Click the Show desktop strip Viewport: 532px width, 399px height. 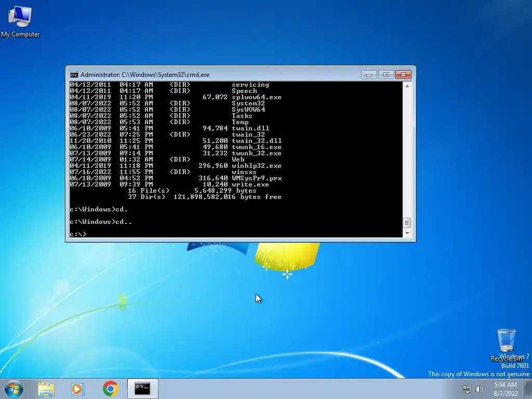point(528,389)
